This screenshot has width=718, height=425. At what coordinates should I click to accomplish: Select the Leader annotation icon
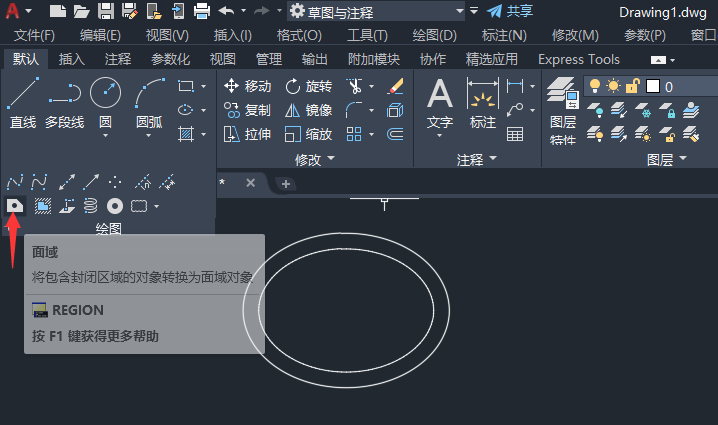(x=515, y=110)
